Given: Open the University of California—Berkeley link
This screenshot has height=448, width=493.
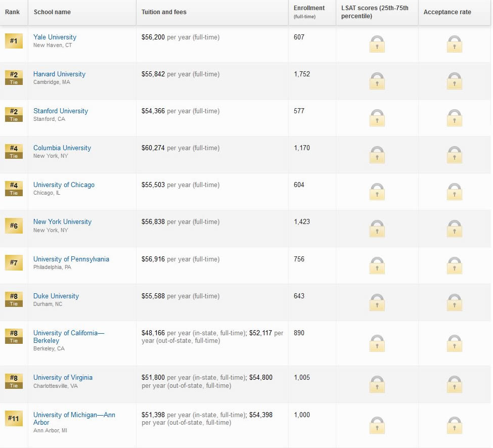Looking at the screenshot, I should click(x=68, y=337).
